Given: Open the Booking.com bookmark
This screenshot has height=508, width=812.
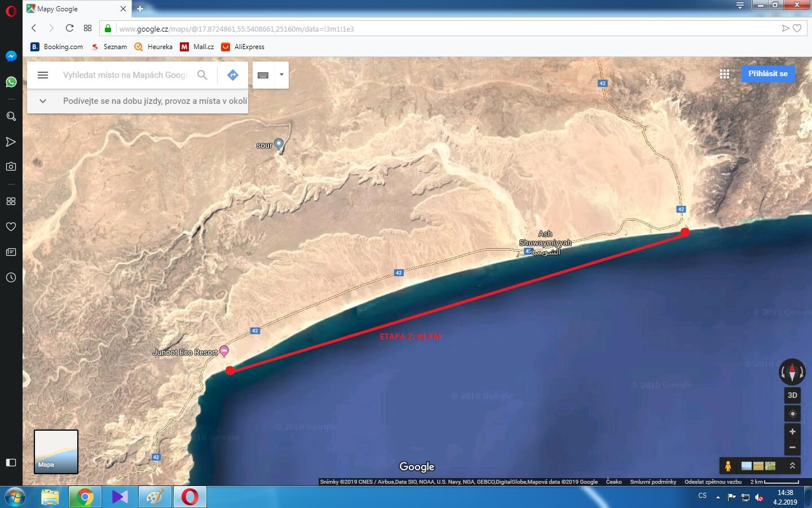Looking at the screenshot, I should click(x=57, y=47).
